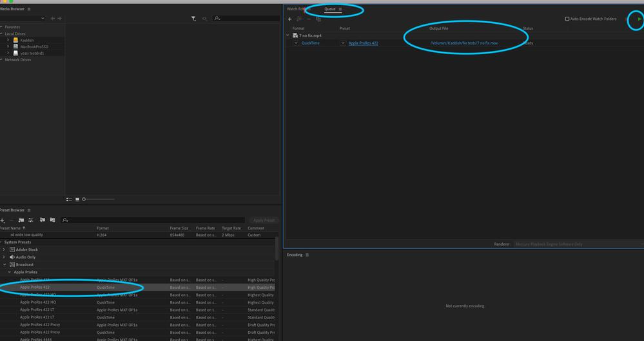
Task: Expand the Kaddish drive tree
Action: (8, 40)
